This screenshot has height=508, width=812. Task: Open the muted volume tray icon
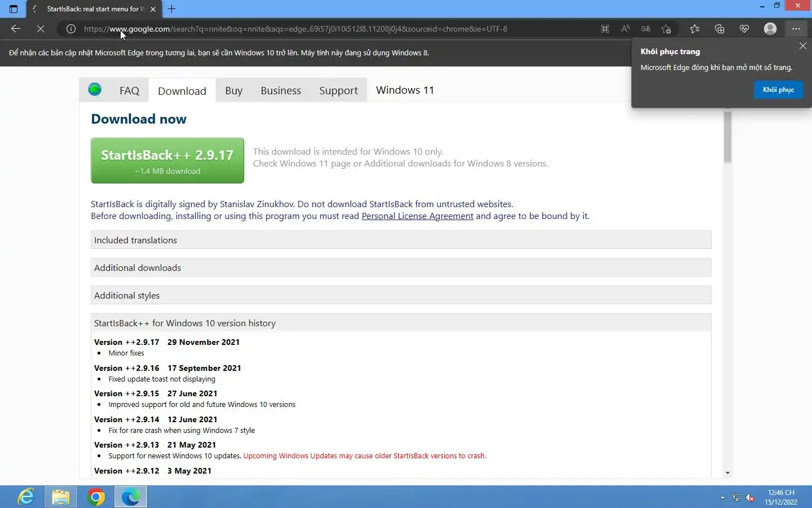click(x=751, y=497)
